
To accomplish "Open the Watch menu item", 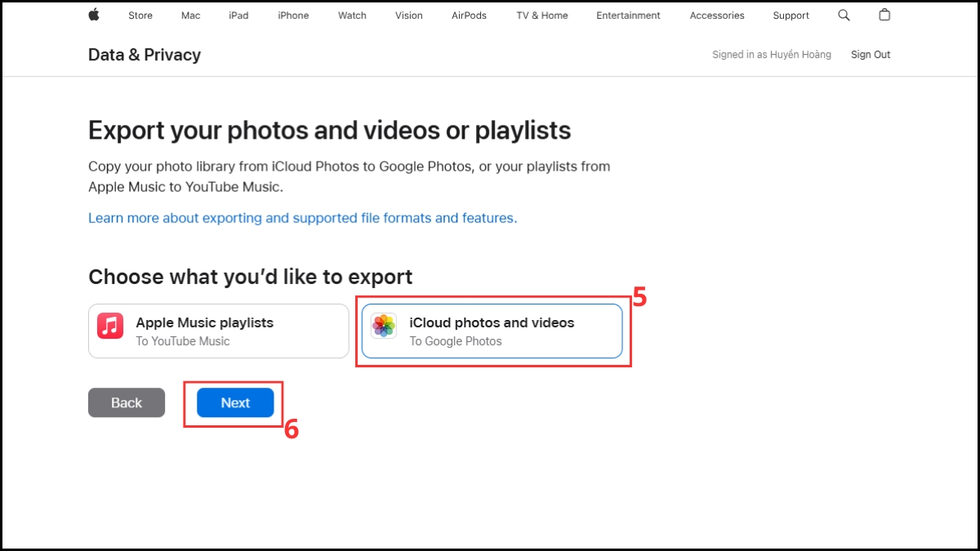I will coord(352,16).
